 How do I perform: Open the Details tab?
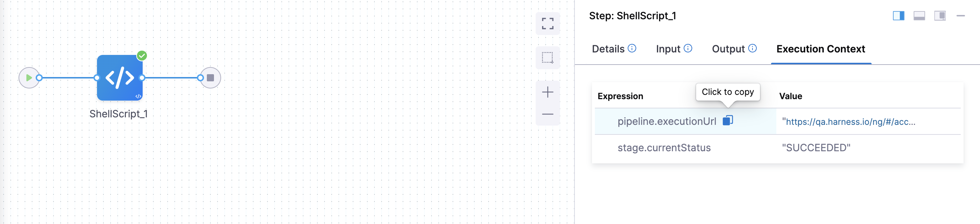click(608, 49)
